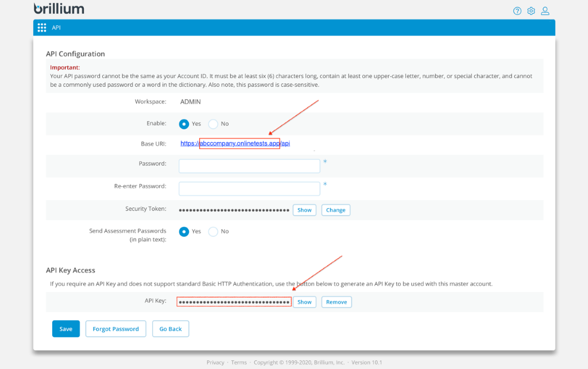
Task: Show the Security Token
Action: pyautogui.click(x=304, y=210)
